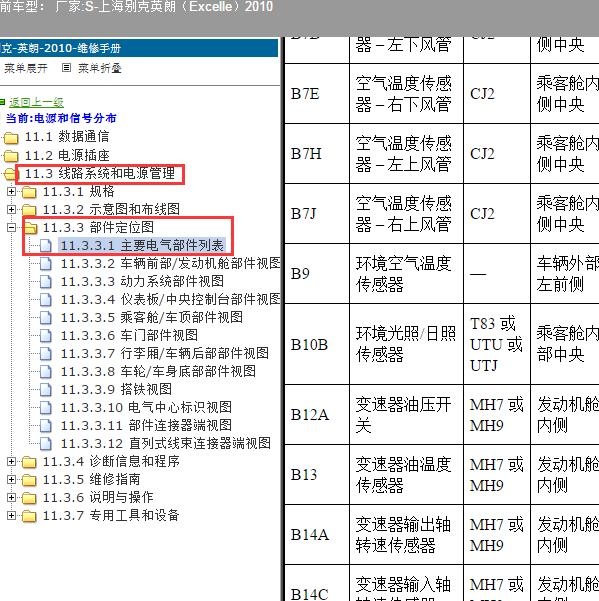Image resolution: width=599 pixels, height=601 pixels.
Task: Expand the 11.3.2 示意图和布线图 node
Action: point(11,209)
